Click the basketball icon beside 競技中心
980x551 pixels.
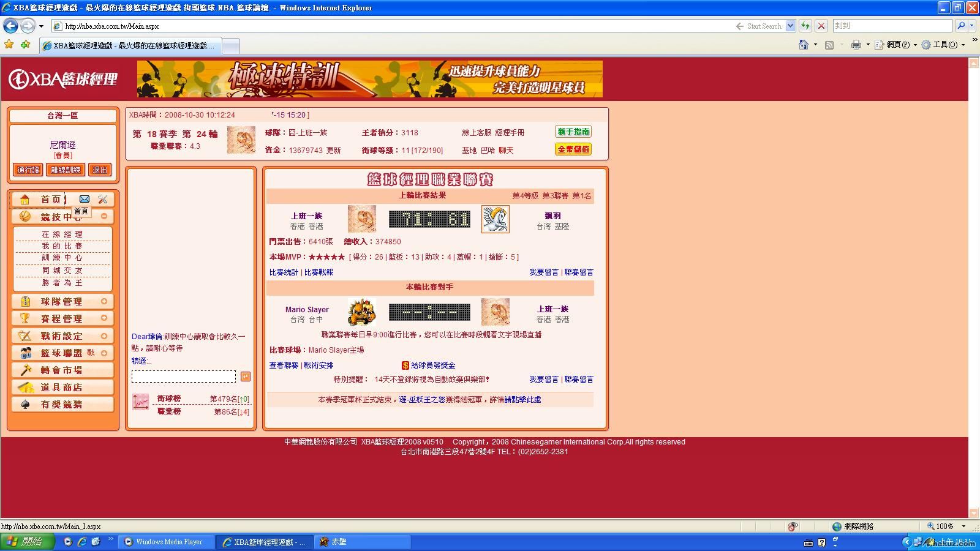(25, 216)
